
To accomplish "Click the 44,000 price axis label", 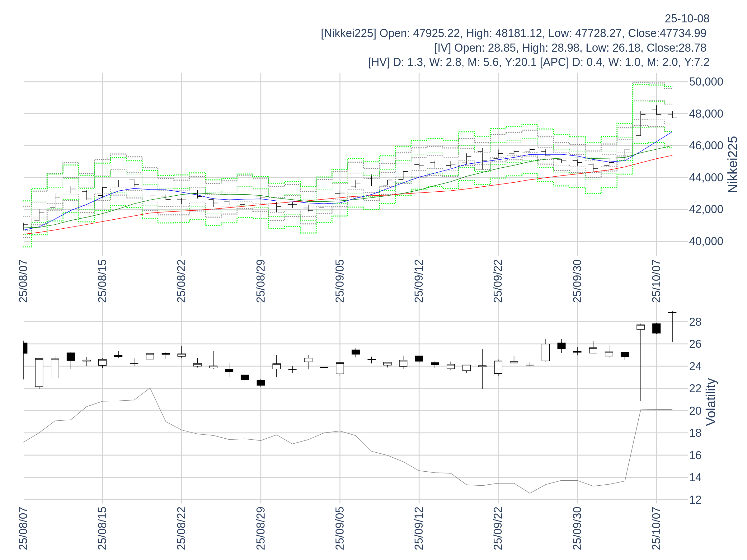I will tap(706, 178).
